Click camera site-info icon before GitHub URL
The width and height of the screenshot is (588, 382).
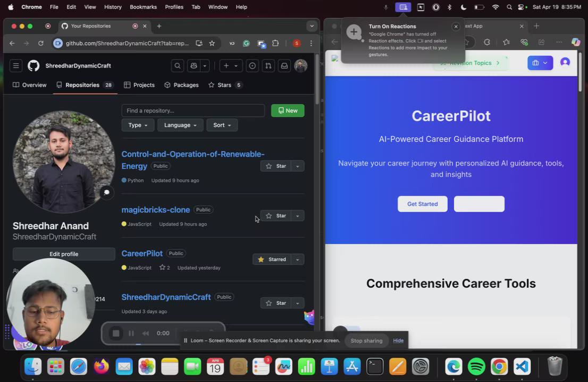[x=58, y=43]
